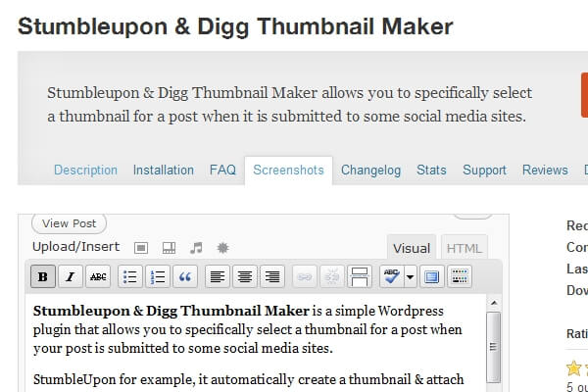Toggle fullscreen editor mode icon

[432, 276]
